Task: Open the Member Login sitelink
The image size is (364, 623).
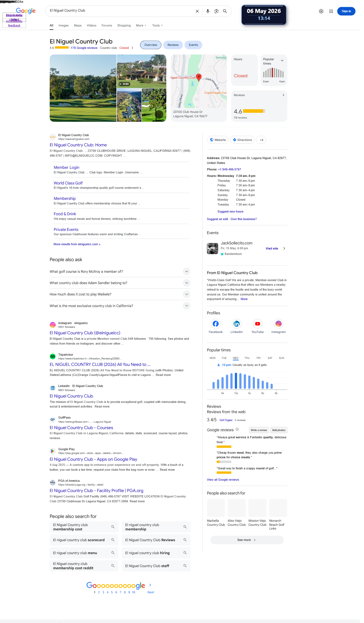Action: (66, 167)
